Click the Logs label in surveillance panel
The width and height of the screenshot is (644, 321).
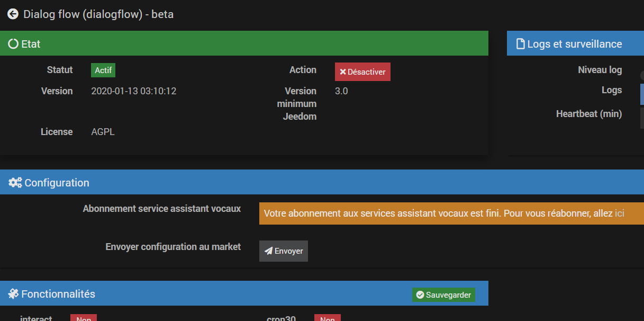click(x=612, y=90)
